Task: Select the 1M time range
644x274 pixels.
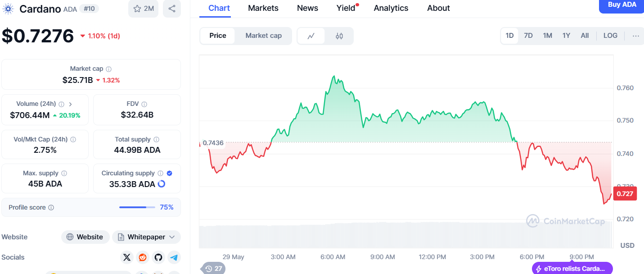Action: [x=547, y=36]
